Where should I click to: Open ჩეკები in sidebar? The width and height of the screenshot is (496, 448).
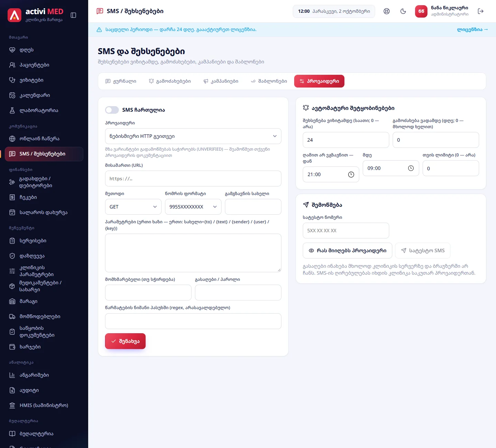[x=44, y=197]
